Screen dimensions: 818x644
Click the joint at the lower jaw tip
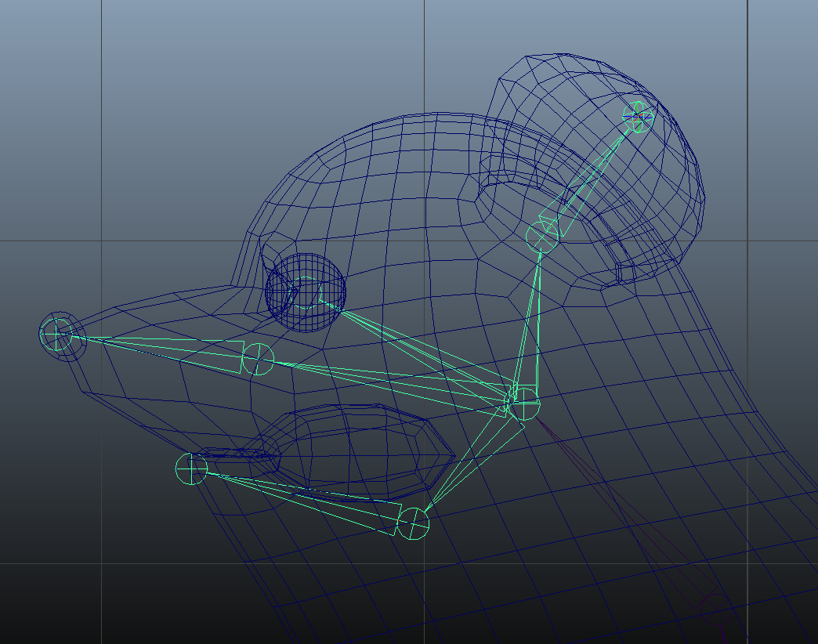click(x=191, y=469)
